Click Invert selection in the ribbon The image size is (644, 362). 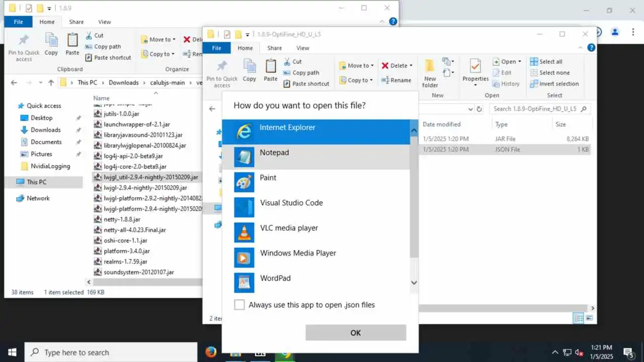(x=554, y=83)
